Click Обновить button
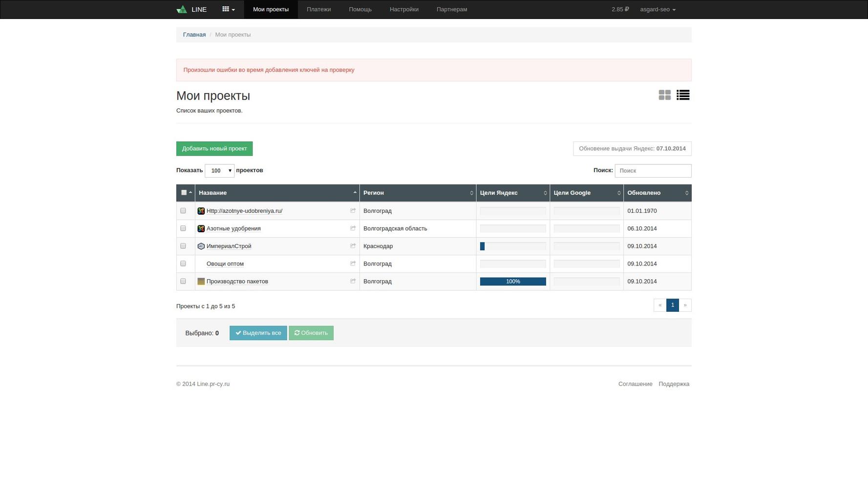This screenshot has height=488, width=868. click(311, 333)
